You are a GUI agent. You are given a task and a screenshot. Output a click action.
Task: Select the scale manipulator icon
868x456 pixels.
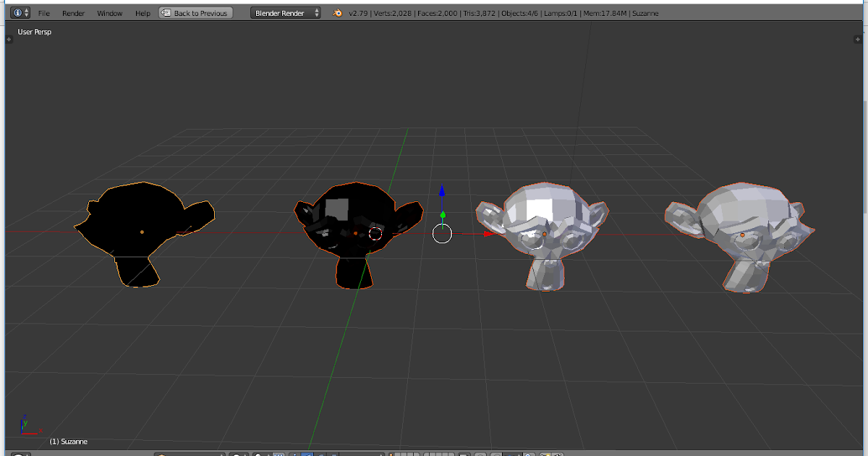(x=334, y=453)
